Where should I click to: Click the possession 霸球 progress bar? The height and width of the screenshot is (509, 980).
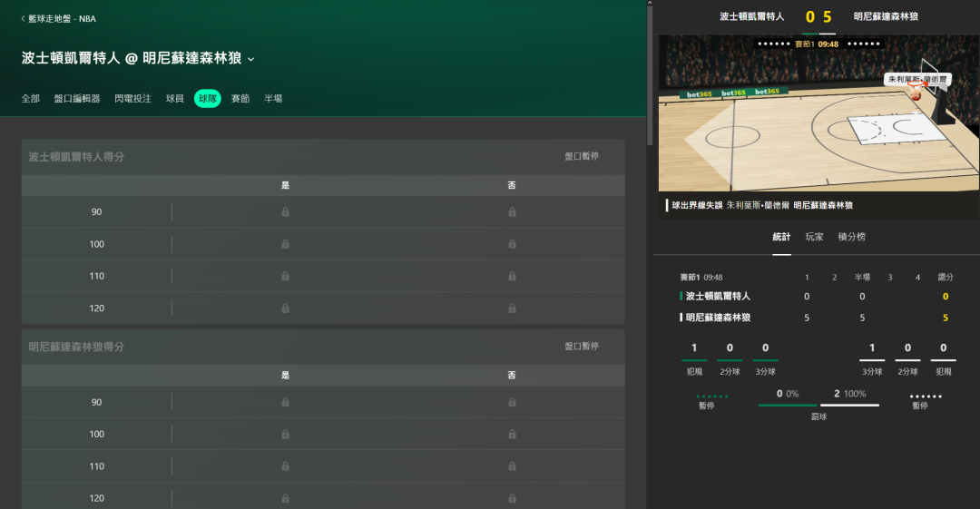pos(818,406)
